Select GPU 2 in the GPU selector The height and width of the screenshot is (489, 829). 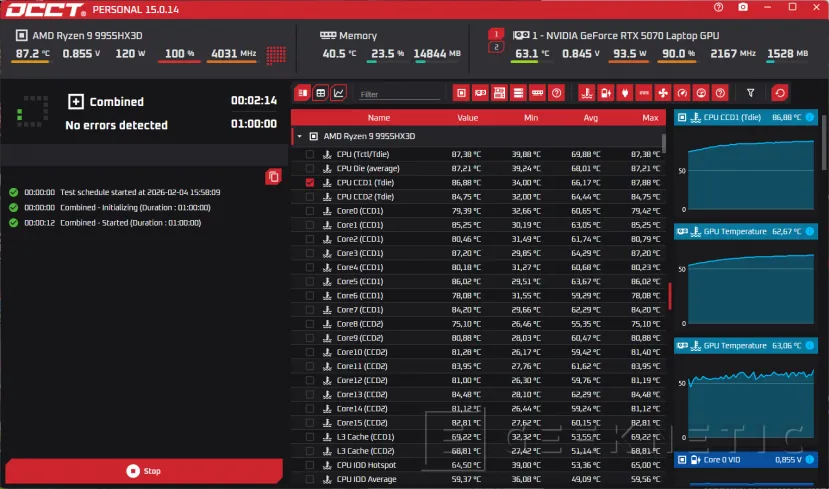click(x=495, y=48)
